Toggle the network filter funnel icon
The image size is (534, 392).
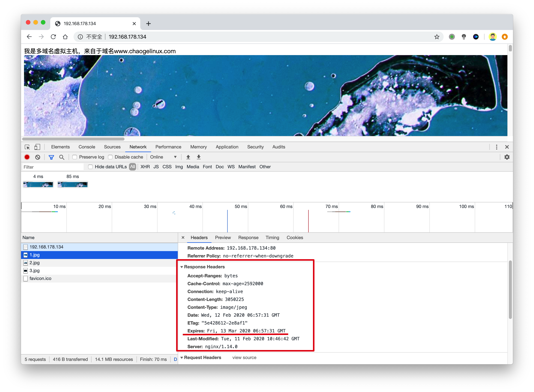[x=51, y=157]
